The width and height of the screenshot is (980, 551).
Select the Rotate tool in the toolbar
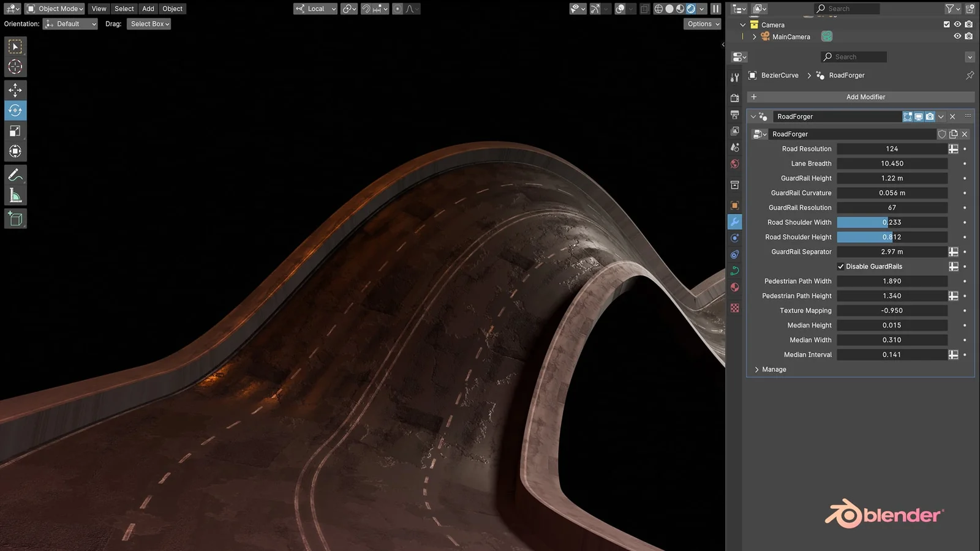[x=15, y=111]
